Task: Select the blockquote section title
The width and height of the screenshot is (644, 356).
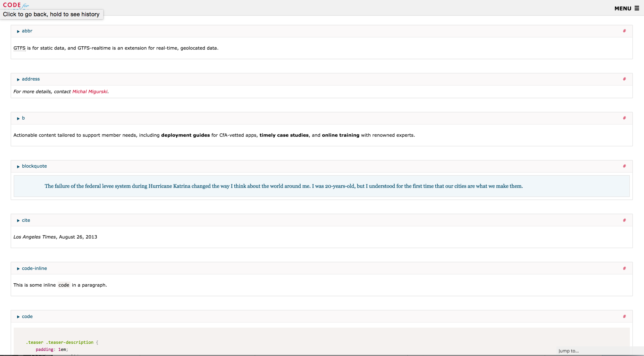Action: pyautogui.click(x=34, y=166)
